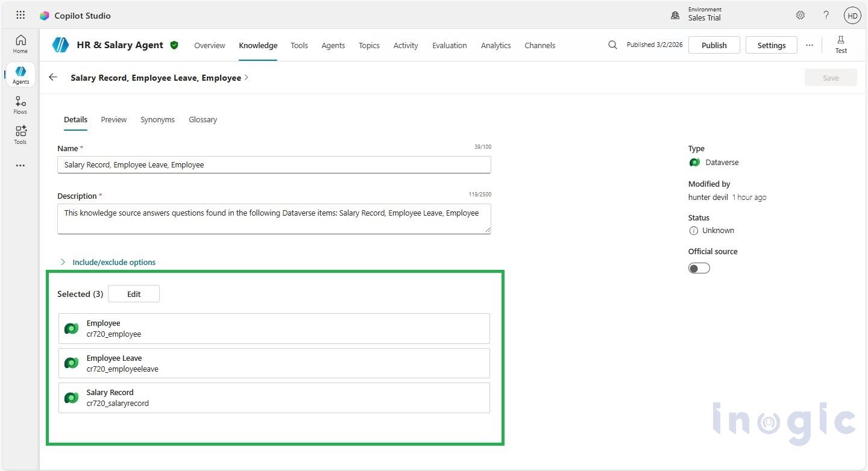Screen dimensions: 868x471
Task: Open Copilot Studio settings gear
Action: [800, 15]
